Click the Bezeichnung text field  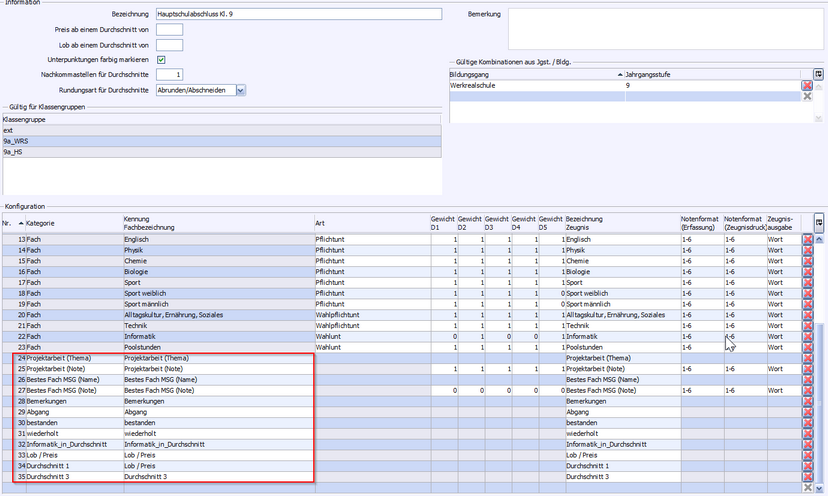[298, 15]
